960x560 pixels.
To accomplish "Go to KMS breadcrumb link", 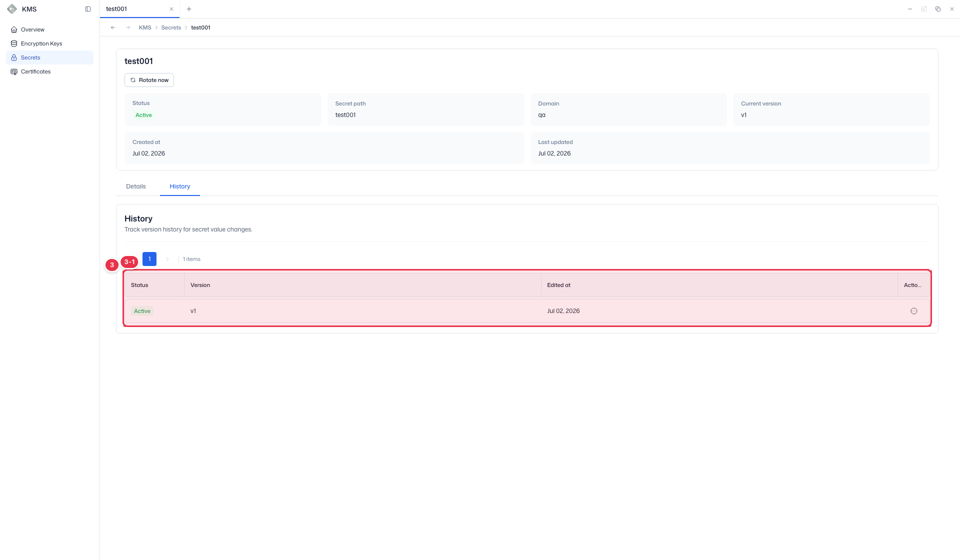I will pos(145,27).
